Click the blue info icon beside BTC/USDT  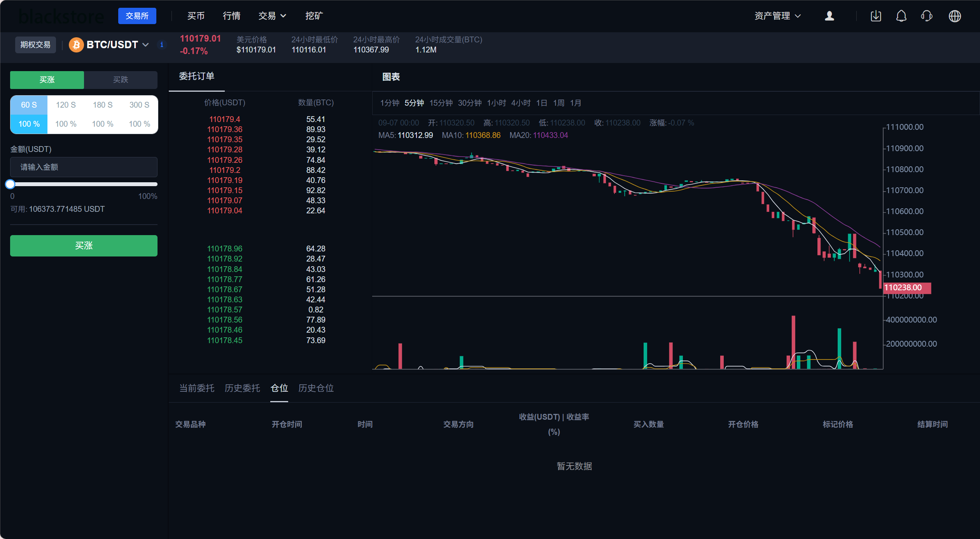click(162, 45)
